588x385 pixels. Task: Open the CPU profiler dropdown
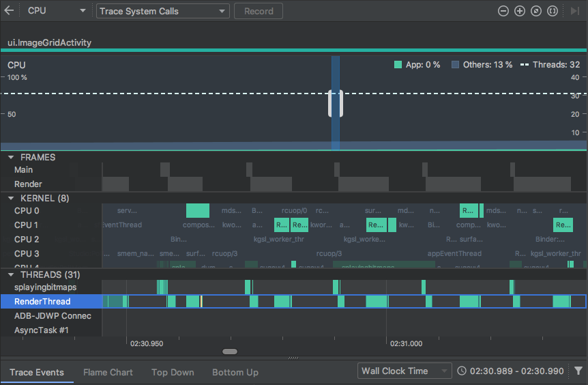coord(57,11)
